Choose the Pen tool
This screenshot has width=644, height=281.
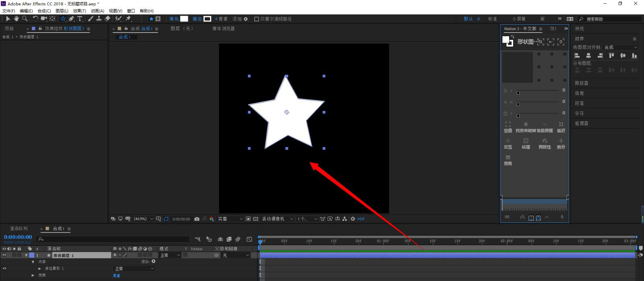click(x=71, y=18)
